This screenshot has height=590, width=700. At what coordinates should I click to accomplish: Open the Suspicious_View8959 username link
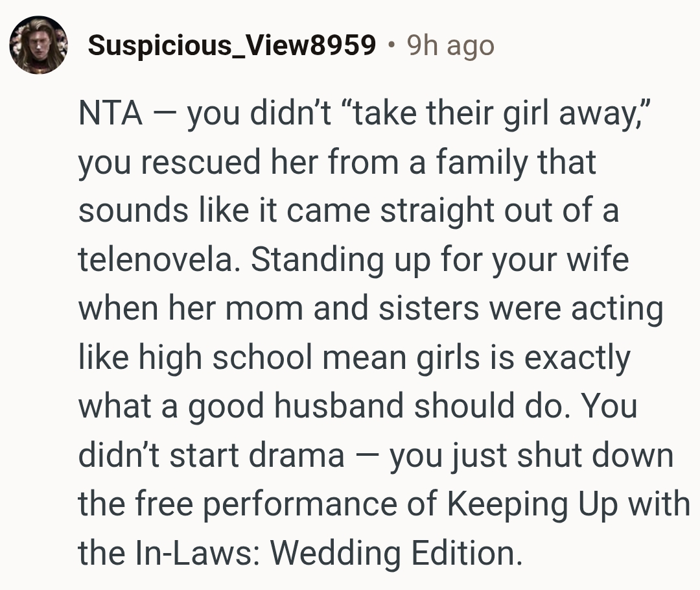pyautogui.click(x=231, y=45)
